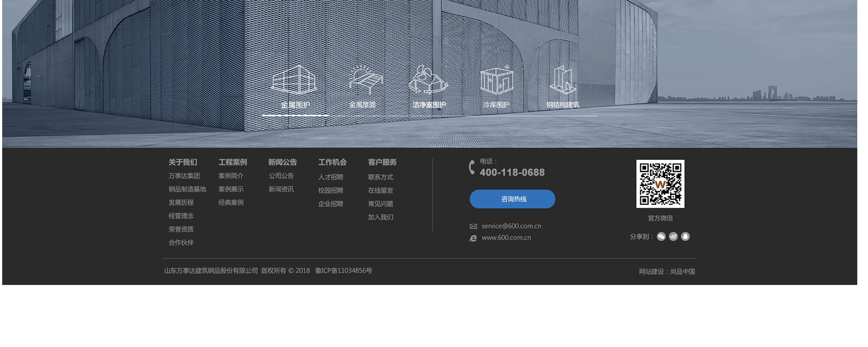Select the 钢结构建筑 steel structure icon
868x347 pixels.
tap(562, 81)
